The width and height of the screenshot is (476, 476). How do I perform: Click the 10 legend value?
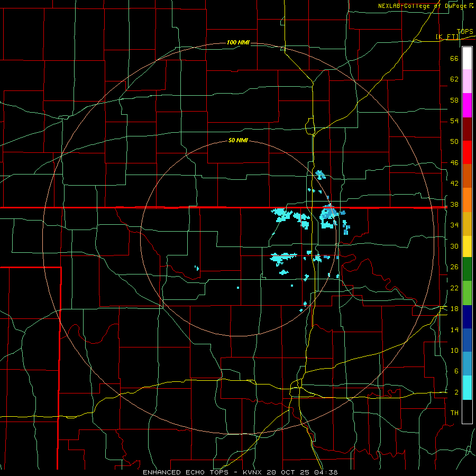(x=454, y=351)
